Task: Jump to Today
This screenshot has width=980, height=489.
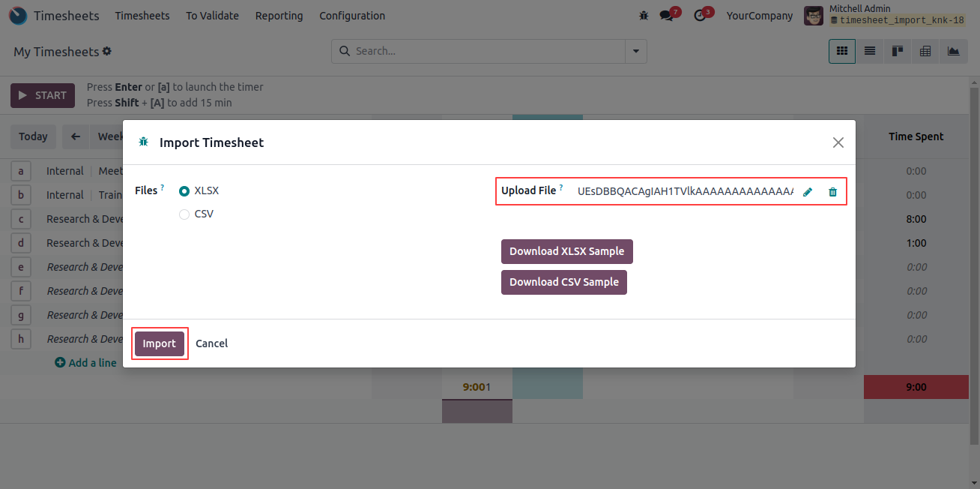Action: coord(33,136)
